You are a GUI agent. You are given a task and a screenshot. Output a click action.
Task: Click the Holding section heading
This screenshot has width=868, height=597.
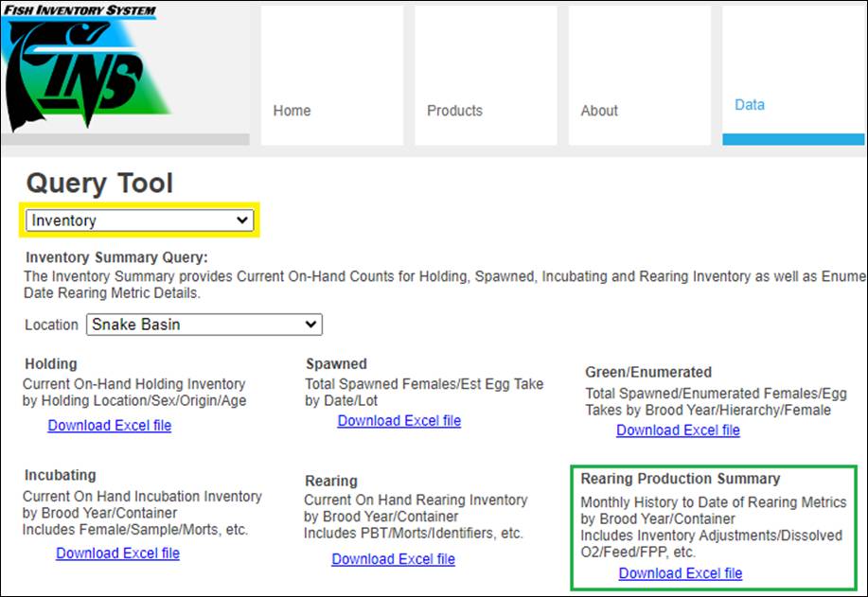pyautogui.click(x=50, y=364)
